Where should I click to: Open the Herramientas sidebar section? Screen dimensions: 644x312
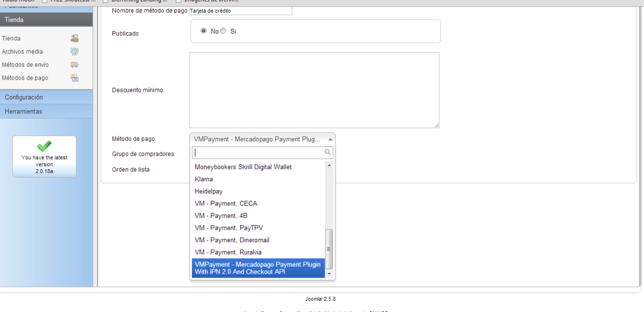click(x=46, y=111)
